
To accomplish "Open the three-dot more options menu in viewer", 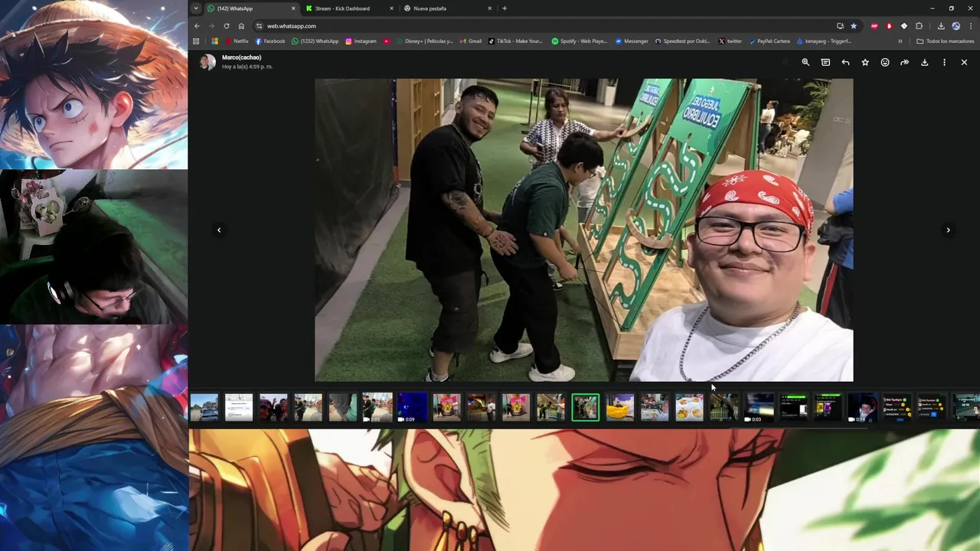I will tap(944, 62).
